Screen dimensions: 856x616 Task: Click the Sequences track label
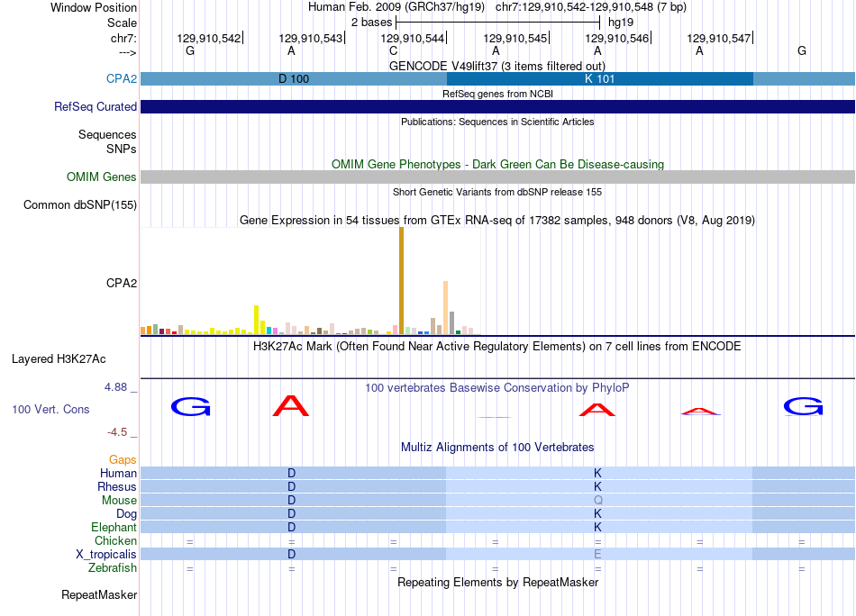[107, 134]
